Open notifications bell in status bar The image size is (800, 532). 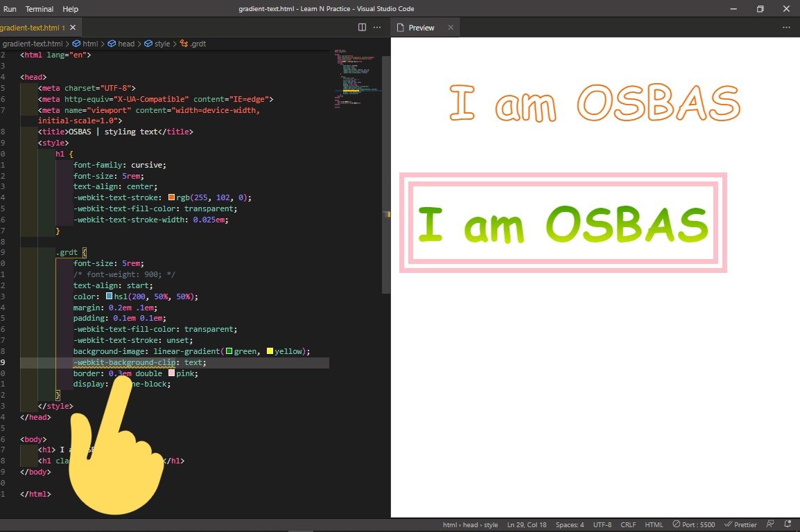pos(788,524)
